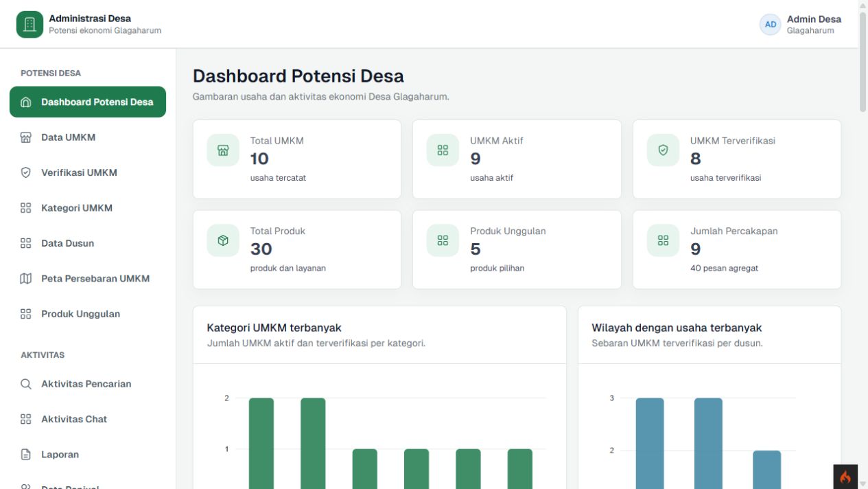Image resolution: width=868 pixels, height=489 pixels.
Task: Select the Produk Unggulan value 5
Action: tap(476, 249)
